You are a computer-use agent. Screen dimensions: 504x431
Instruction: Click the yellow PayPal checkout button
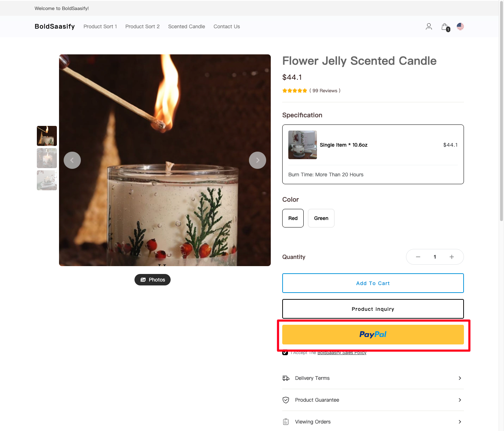[x=373, y=334]
